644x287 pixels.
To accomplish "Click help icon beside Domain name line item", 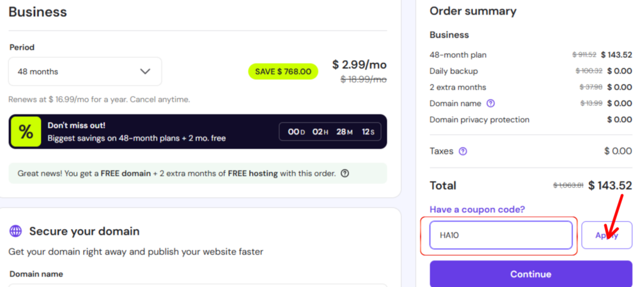I will coord(491,104).
